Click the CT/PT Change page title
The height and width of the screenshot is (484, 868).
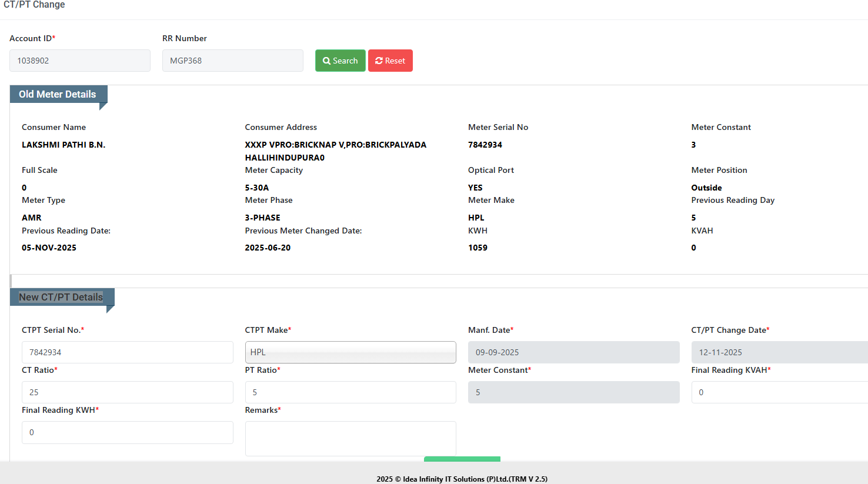coord(34,5)
